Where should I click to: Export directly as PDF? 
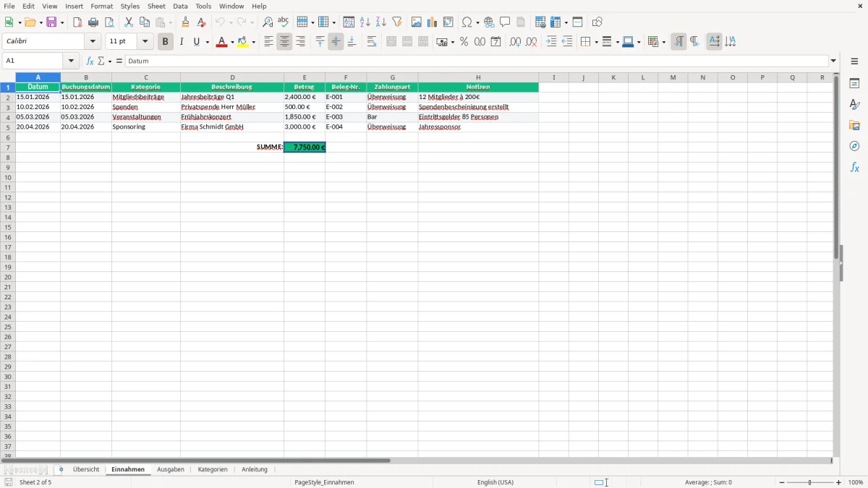pos(77,22)
